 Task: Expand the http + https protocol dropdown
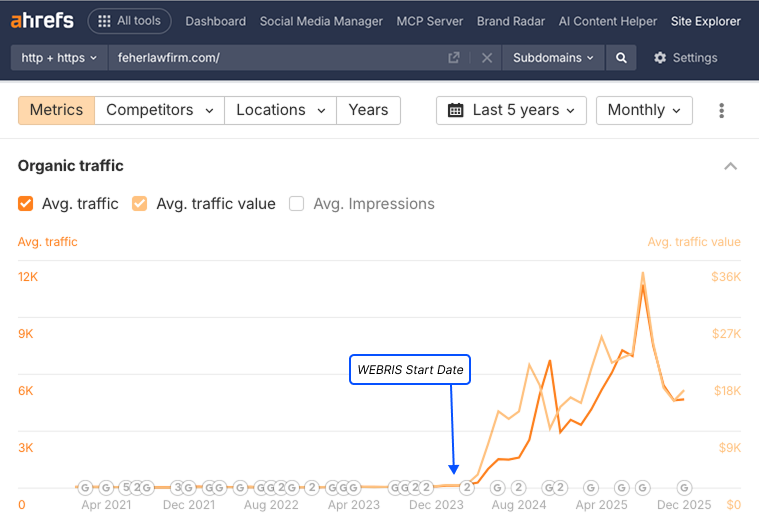click(x=59, y=58)
